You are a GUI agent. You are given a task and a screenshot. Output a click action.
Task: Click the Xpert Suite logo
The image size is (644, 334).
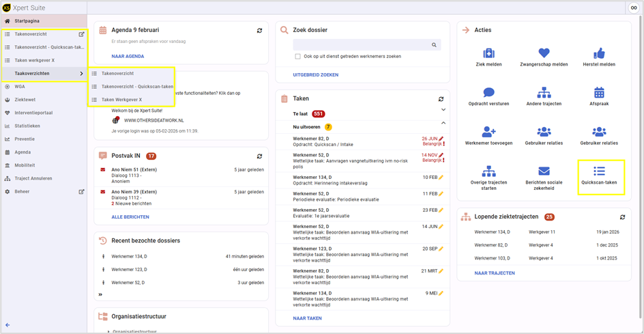pyautogui.click(x=7, y=8)
